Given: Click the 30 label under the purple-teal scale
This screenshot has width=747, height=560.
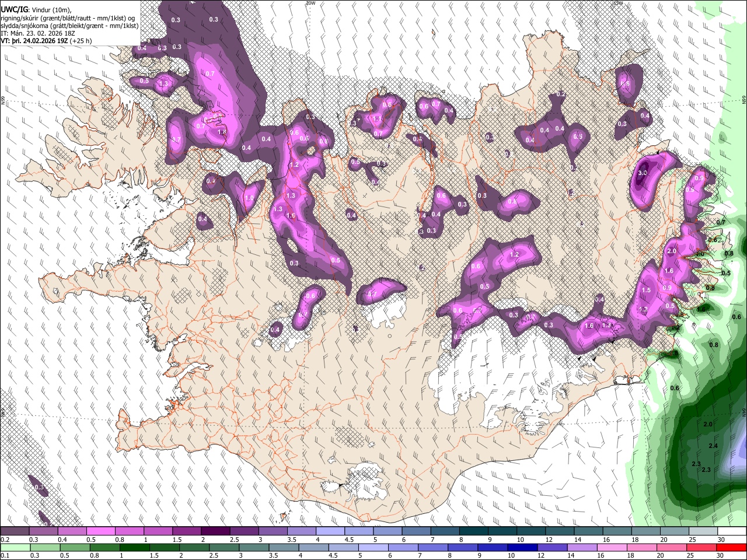Looking at the screenshot, I should (721, 540).
